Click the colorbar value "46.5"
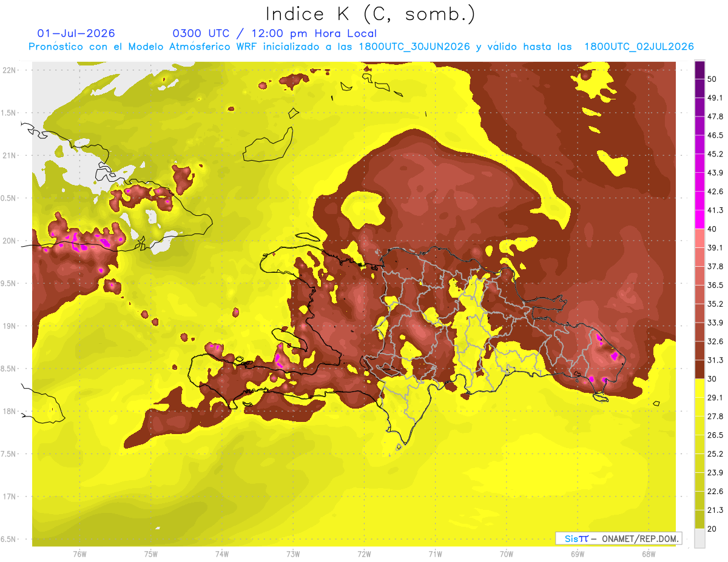728x562 pixels. tap(715, 135)
